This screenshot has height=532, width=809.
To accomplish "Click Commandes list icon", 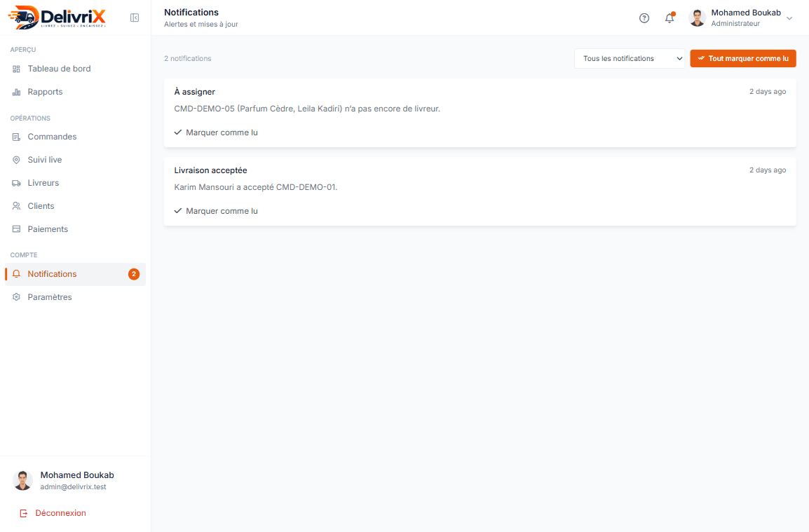I will click(17, 137).
